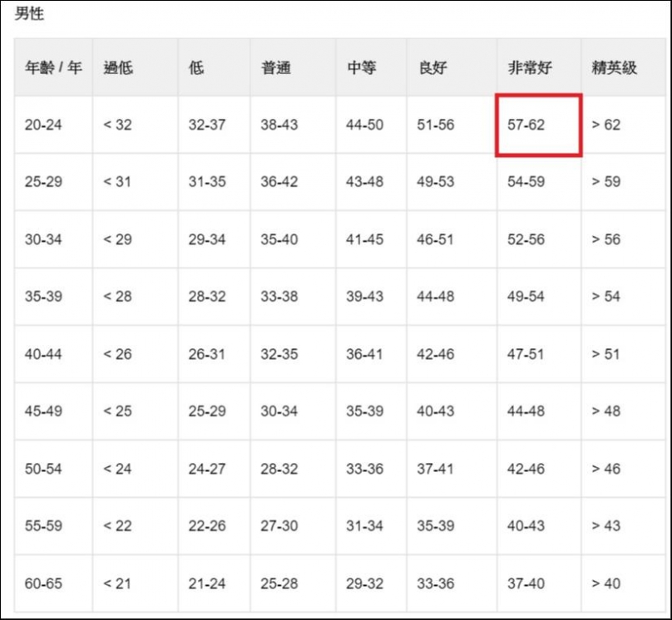This screenshot has height=620, width=672.
Task: Click the highlighted 57-62 cell
Action: tap(539, 125)
